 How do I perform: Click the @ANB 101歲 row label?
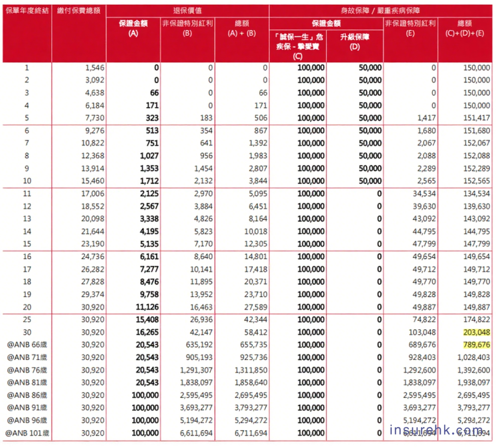[x=27, y=433]
